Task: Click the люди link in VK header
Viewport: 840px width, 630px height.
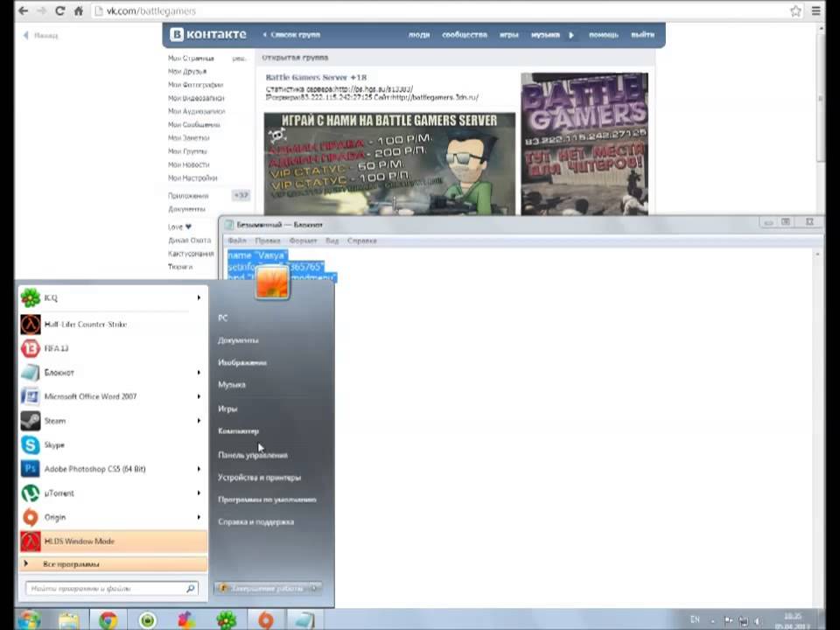Action: tap(419, 35)
